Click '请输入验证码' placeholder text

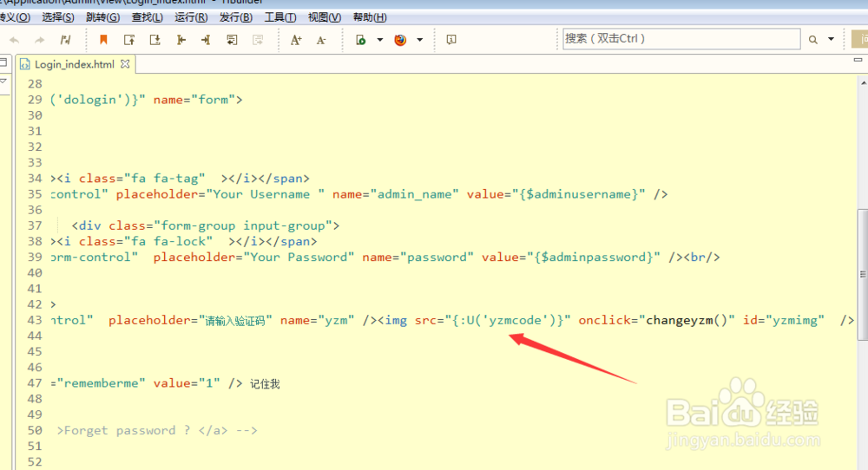(235, 321)
